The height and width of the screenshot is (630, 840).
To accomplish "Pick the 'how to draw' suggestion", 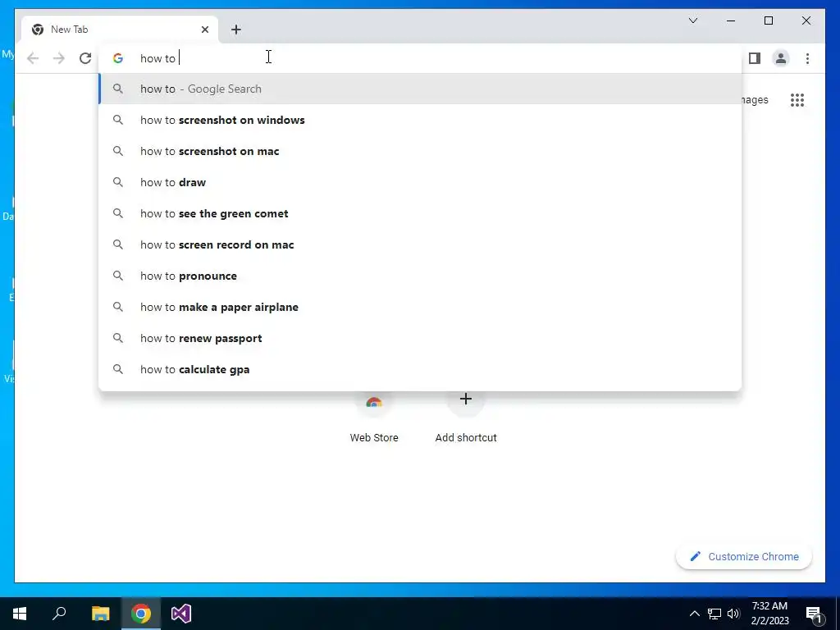I will click(420, 182).
